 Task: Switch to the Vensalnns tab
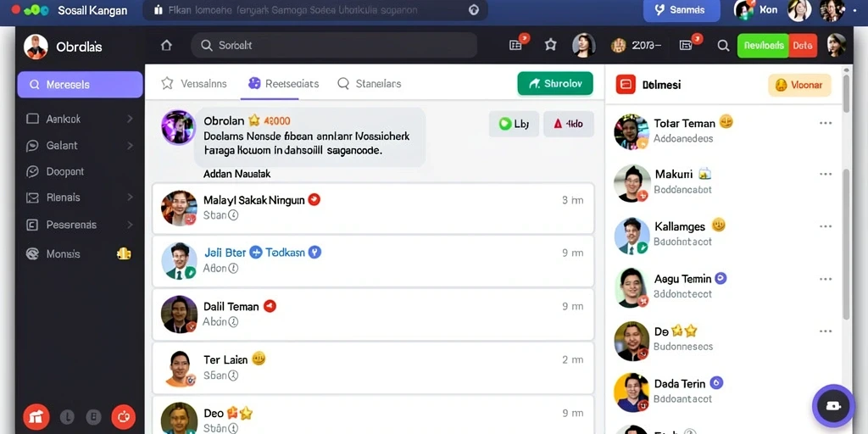click(194, 84)
